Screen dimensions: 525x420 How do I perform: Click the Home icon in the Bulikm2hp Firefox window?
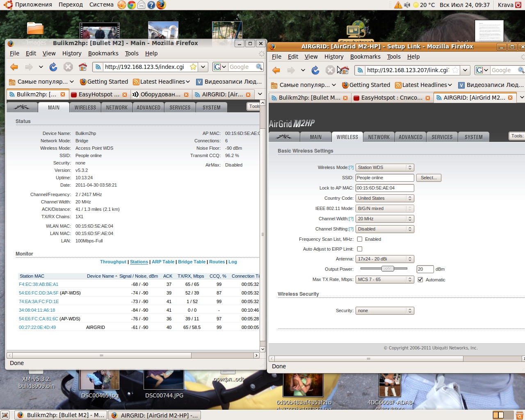click(83, 67)
